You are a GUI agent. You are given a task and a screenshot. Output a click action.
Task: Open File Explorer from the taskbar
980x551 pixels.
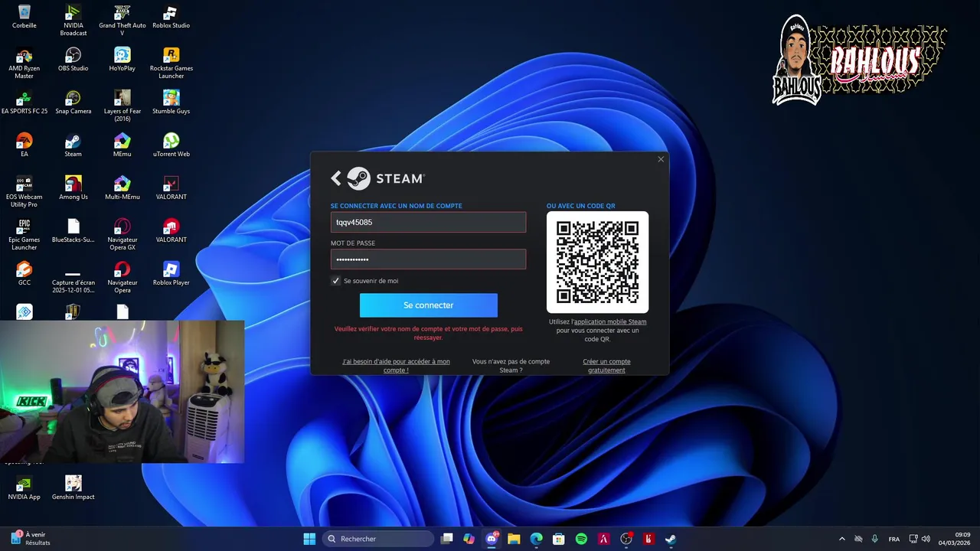tap(514, 539)
